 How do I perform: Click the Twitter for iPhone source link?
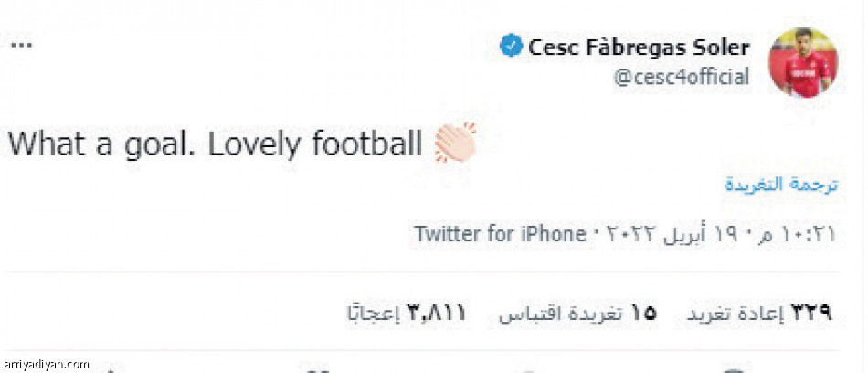(x=500, y=234)
